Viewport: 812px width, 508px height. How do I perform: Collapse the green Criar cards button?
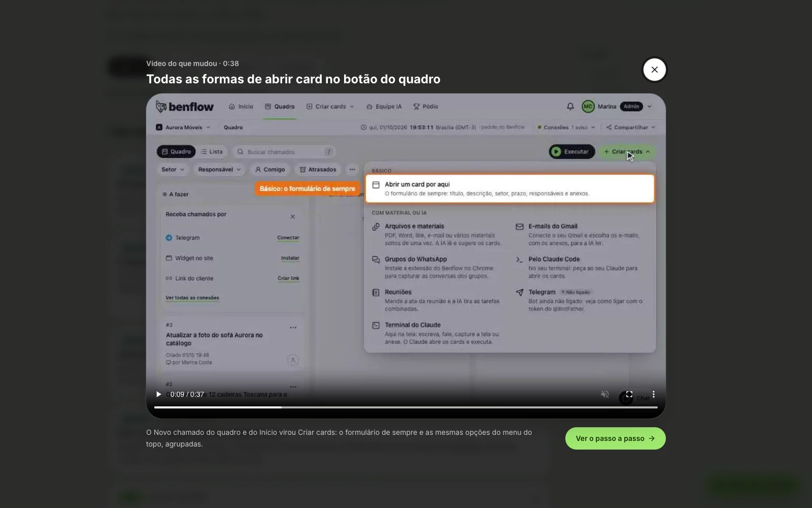pos(627,151)
